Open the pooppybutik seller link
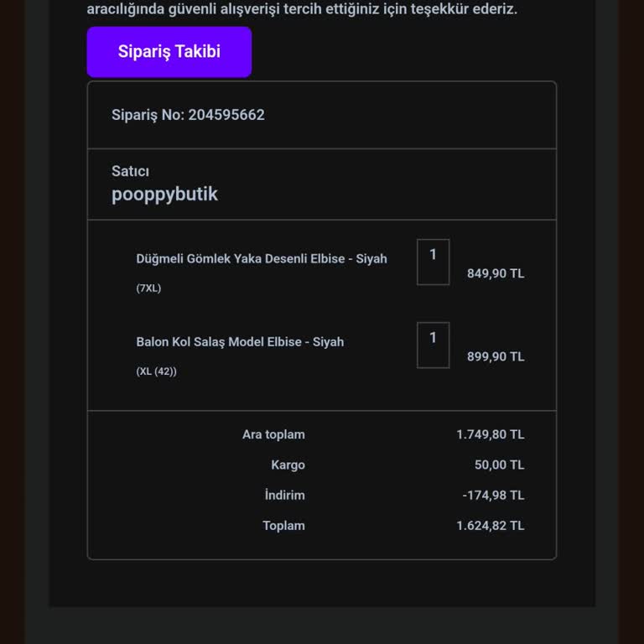 click(x=164, y=195)
